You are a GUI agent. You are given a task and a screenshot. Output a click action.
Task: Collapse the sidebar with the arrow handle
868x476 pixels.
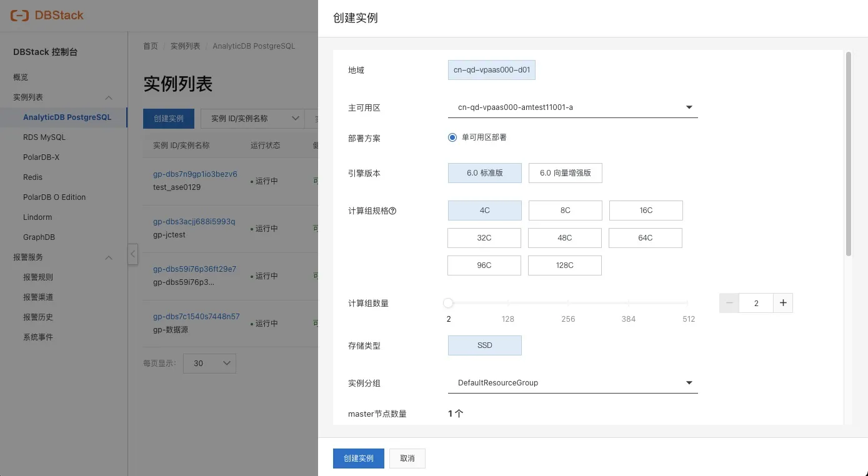tap(132, 254)
